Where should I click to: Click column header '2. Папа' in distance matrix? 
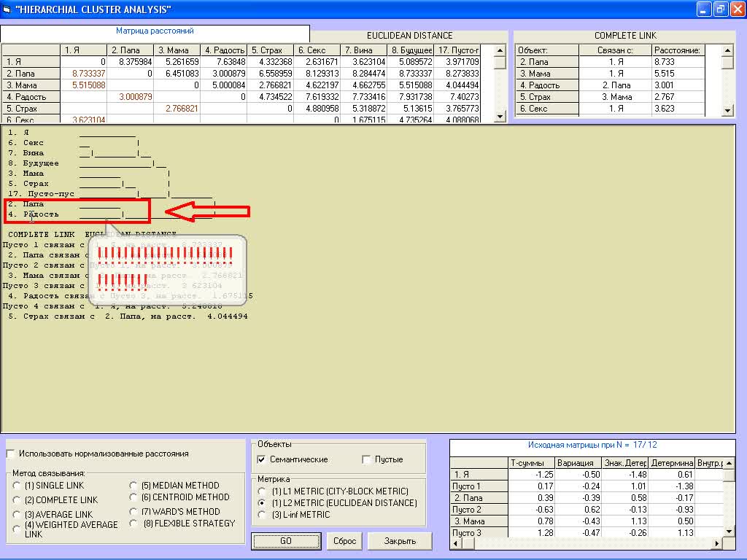[131, 50]
